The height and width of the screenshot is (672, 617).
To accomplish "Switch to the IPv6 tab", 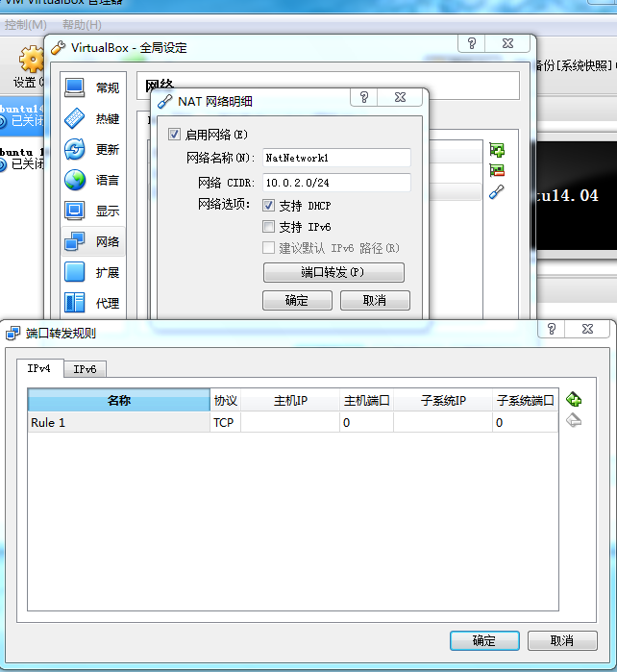I will click(85, 369).
